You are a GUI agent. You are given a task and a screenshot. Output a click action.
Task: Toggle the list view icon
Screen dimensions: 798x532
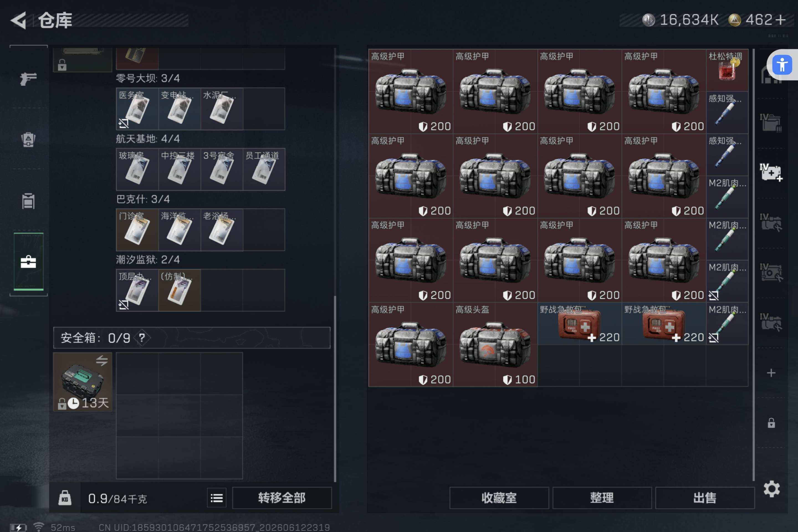pyautogui.click(x=217, y=498)
